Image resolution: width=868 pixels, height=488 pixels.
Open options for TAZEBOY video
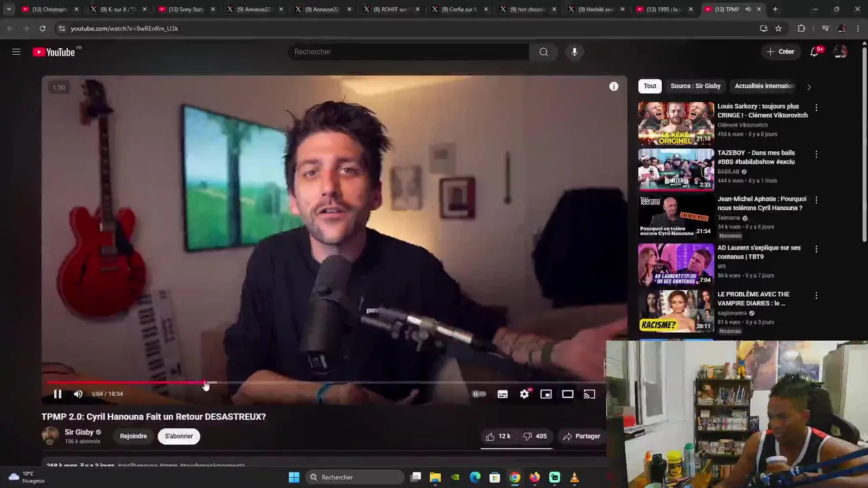(816, 155)
